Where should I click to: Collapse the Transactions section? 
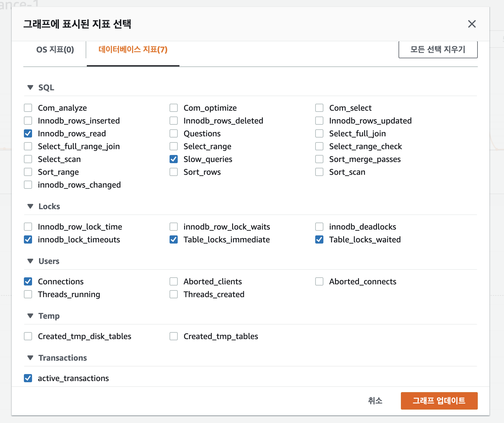[30, 358]
